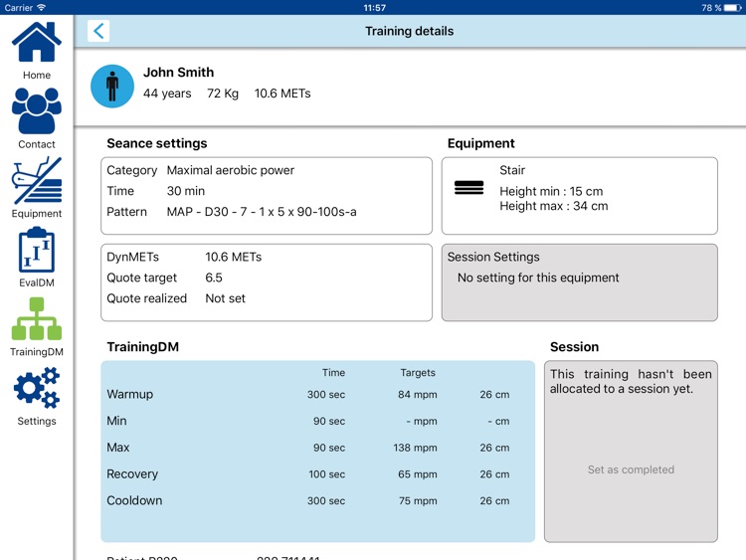Click the Targets column header
The image size is (746, 560).
(418, 373)
